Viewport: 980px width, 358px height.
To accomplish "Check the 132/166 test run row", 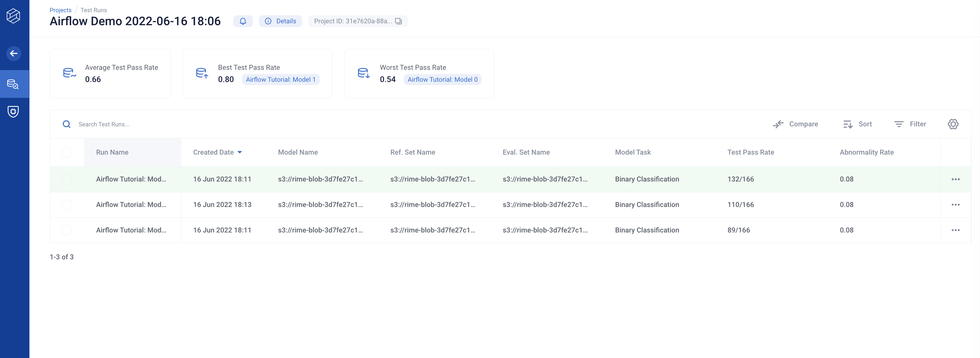I will 67,179.
